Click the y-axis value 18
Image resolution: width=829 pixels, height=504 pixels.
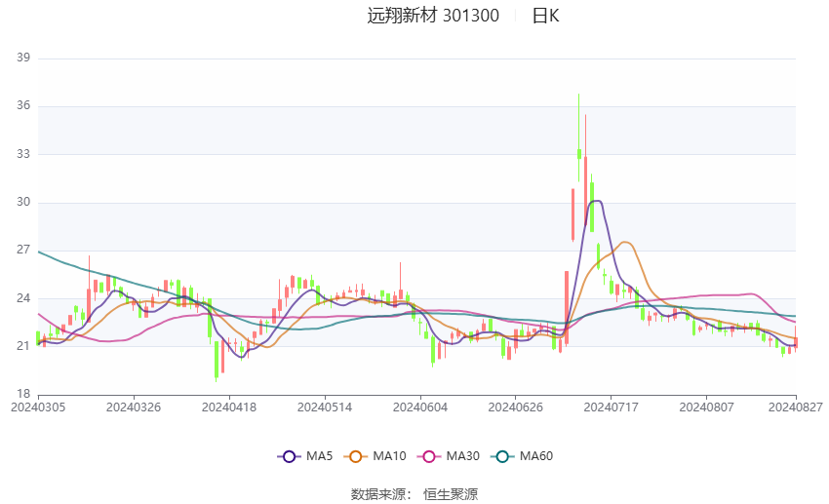click(x=23, y=394)
